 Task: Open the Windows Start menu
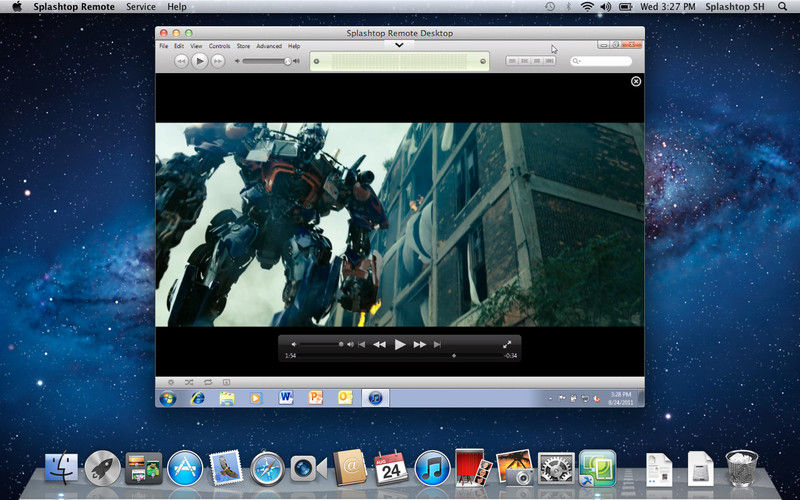[x=167, y=398]
